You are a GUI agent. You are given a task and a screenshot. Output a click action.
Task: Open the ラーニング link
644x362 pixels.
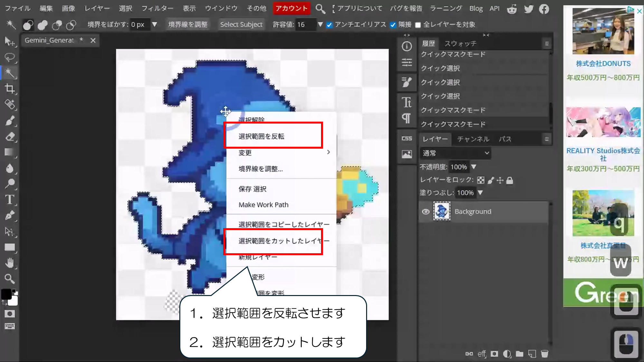click(446, 8)
